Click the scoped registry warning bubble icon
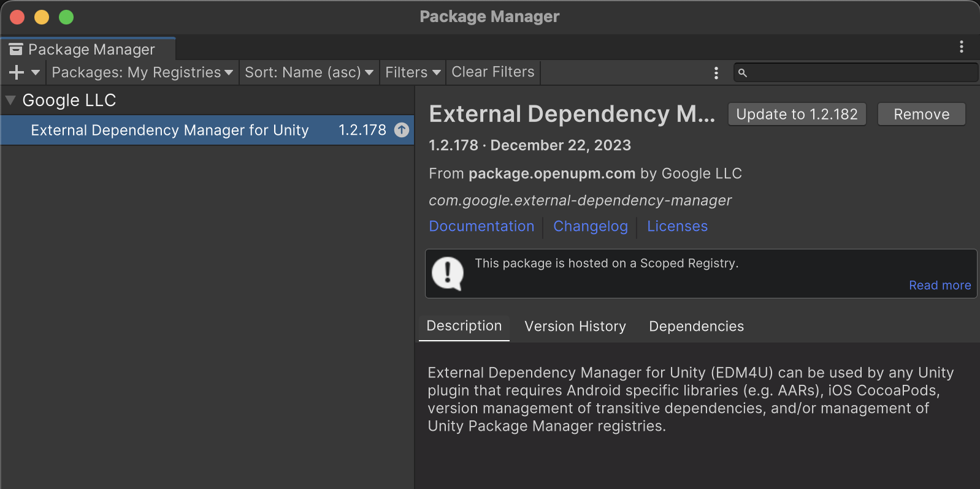This screenshot has height=489, width=980. [x=448, y=273]
